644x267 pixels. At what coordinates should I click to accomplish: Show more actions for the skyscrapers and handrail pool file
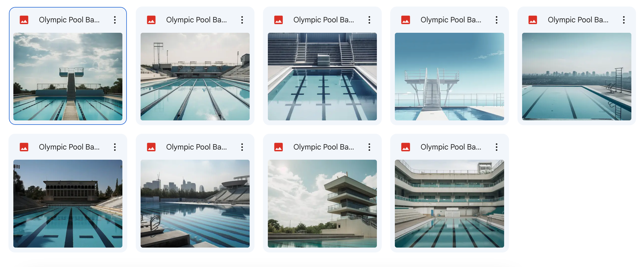(242, 147)
